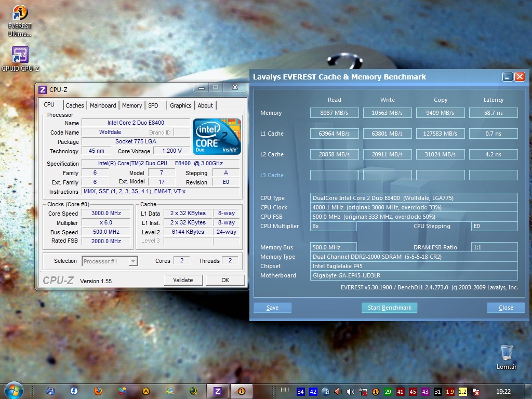This screenshot has height=399, width=532.
Task: Click the Memory Write value 10563 MB/s
Action: [387, 113]
